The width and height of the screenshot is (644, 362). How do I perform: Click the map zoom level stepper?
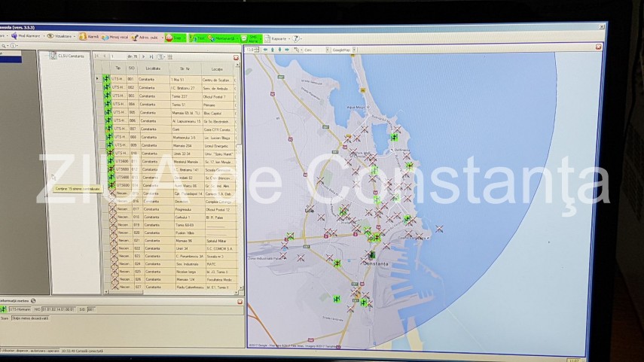[252, 50]
